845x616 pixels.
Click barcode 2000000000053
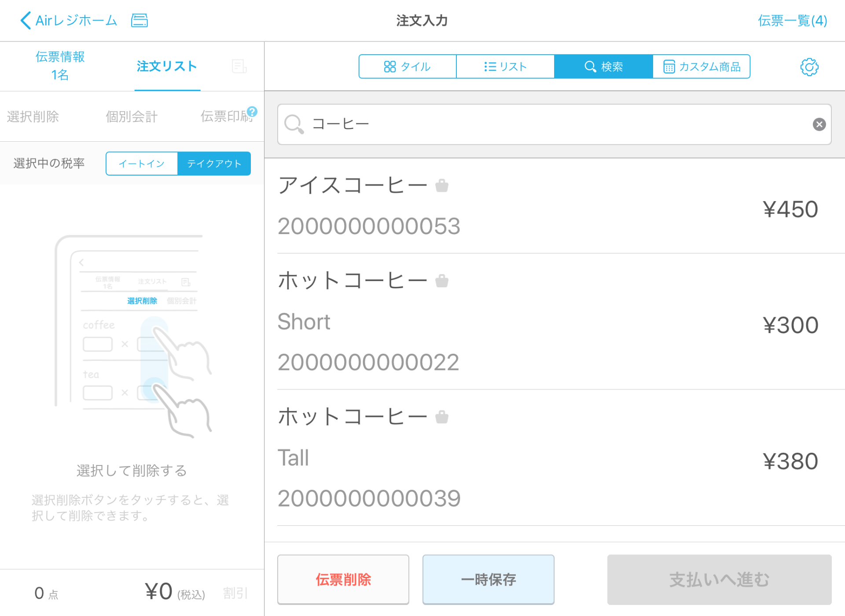[369, 226]
